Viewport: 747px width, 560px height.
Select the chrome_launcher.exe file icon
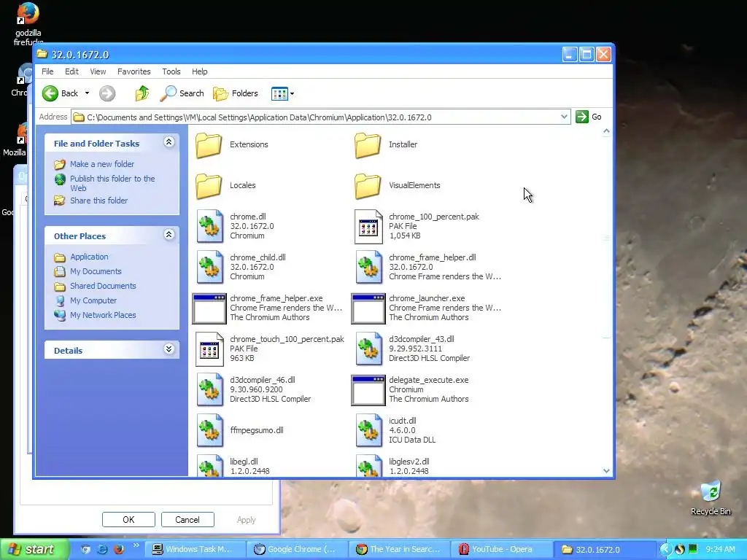(368, 308)
